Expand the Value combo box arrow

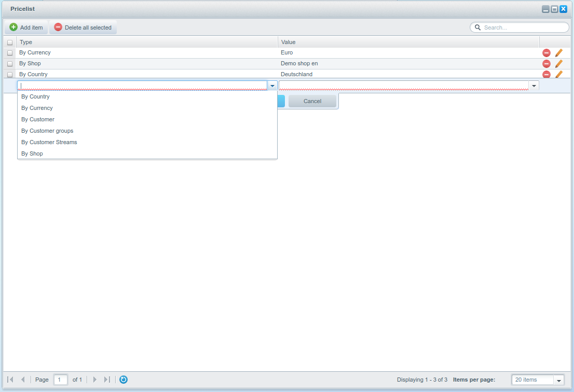pos(534,86)
